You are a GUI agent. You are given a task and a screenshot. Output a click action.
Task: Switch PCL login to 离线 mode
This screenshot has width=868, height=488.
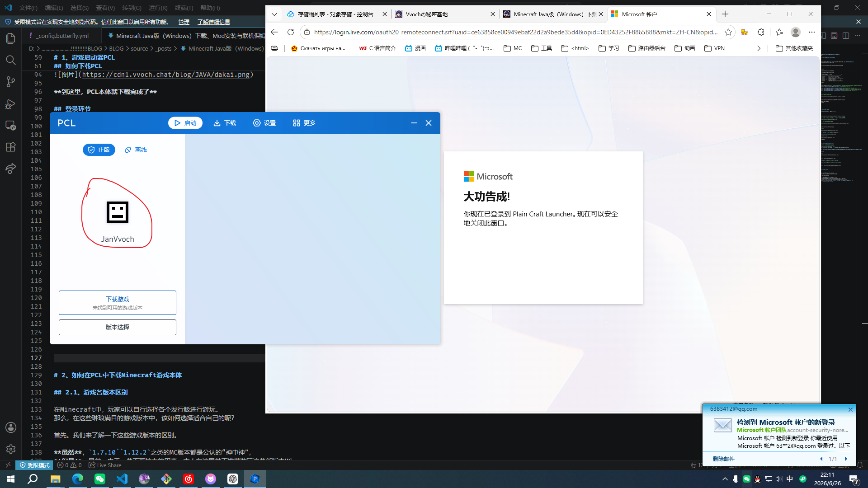pos(136,150)
